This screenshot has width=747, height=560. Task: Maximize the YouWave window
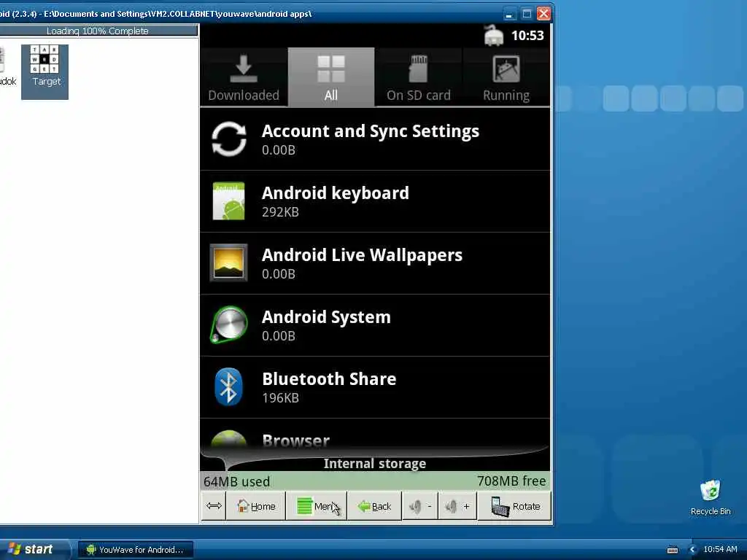tap(527, 13)
